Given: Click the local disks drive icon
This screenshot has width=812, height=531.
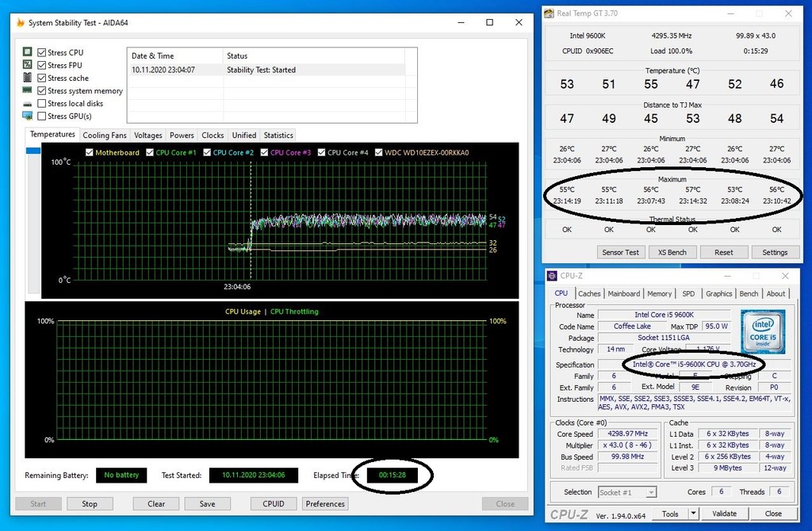Looking at the screenshot, I should (28, 104).
